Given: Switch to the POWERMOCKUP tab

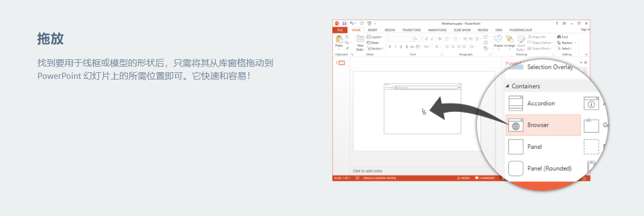Looking at the screenshot, I should pos(521,30).
